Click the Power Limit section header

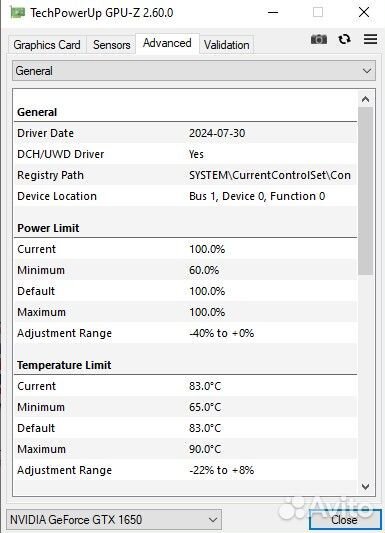click(48, 228)
